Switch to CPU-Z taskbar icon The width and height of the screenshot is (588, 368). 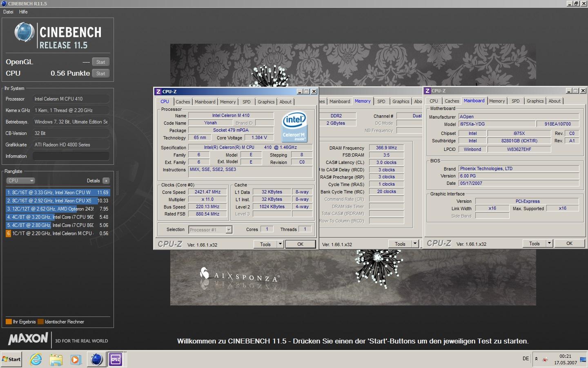116,359
